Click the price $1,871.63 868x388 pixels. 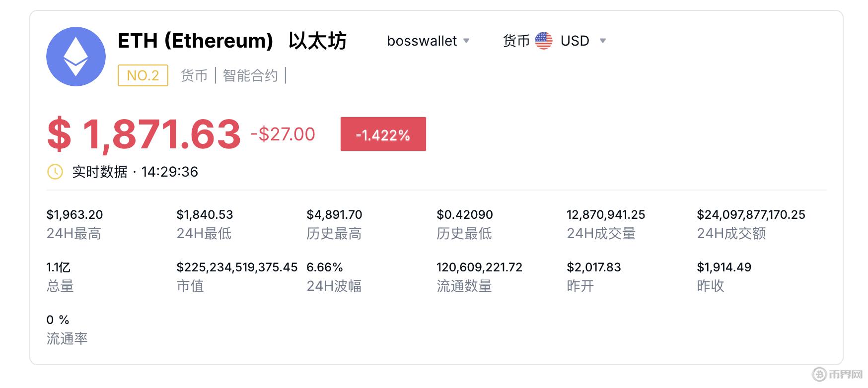pyautogui.click(x=143, y=133)
